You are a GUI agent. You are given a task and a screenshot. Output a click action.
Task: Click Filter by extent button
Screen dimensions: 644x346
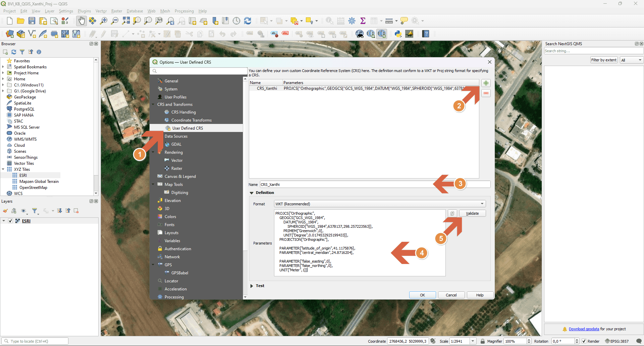tap(604, 60)
